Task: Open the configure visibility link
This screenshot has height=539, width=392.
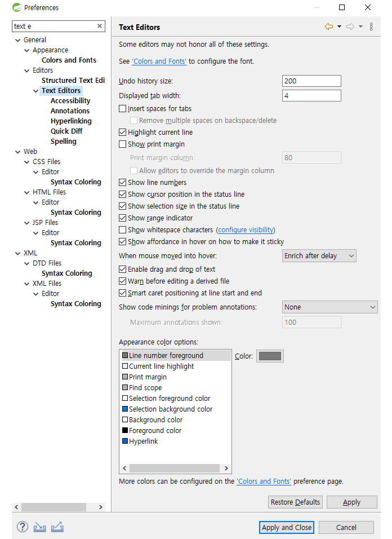Action: [246, 230]
